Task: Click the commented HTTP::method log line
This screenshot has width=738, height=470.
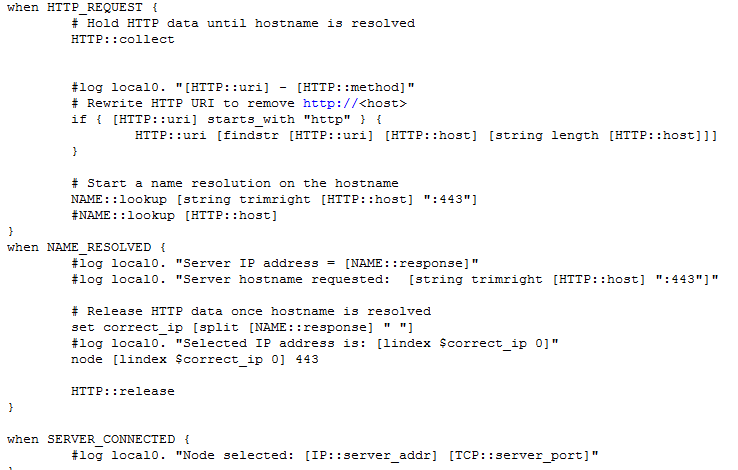Action: 243,88
